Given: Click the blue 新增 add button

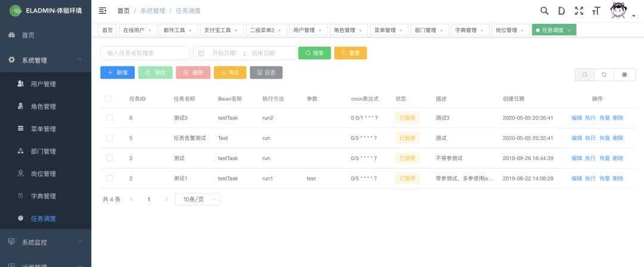Looking at the screenshot, I should coord(117,72).
